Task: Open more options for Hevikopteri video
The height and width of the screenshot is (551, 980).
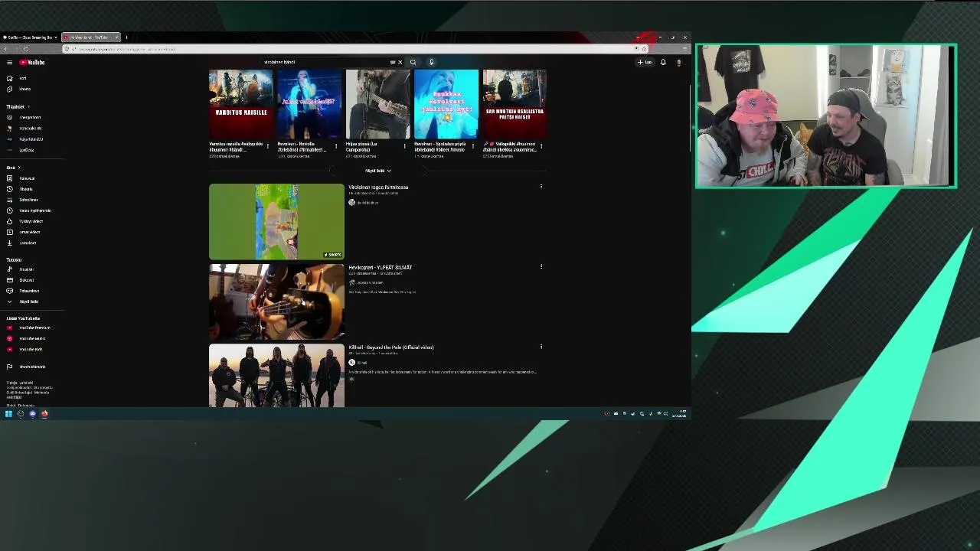Action: [541, 267]
